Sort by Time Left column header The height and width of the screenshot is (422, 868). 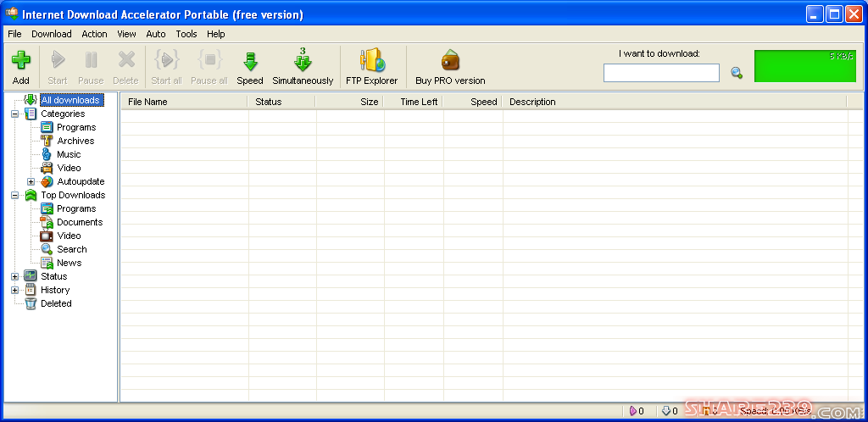coord(413,102)
